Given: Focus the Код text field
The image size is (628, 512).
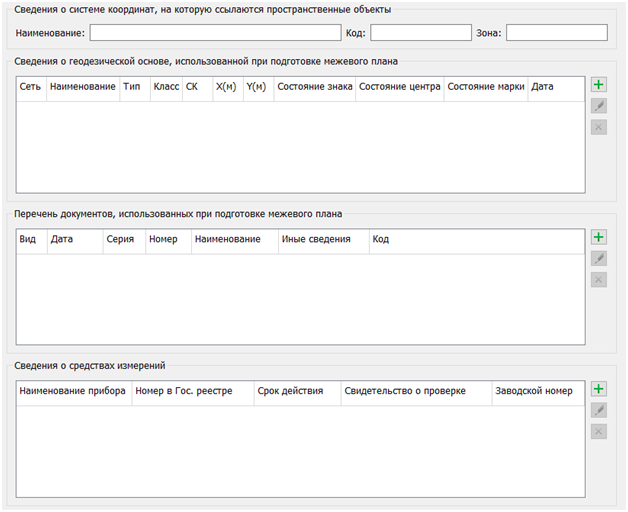Looking at the screenshot, I should coord(420,33).
